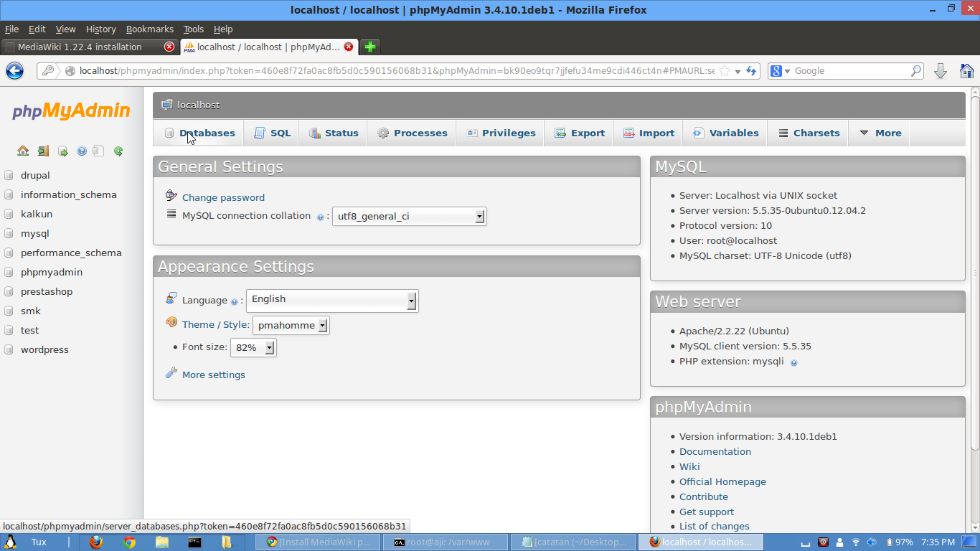Open a new tab with green plus
The width and height of the screenshot is (980, 551).
(369, 47)
